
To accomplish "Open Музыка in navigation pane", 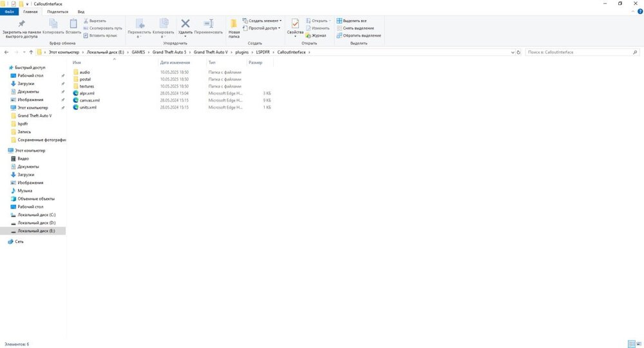I will 24,190.
